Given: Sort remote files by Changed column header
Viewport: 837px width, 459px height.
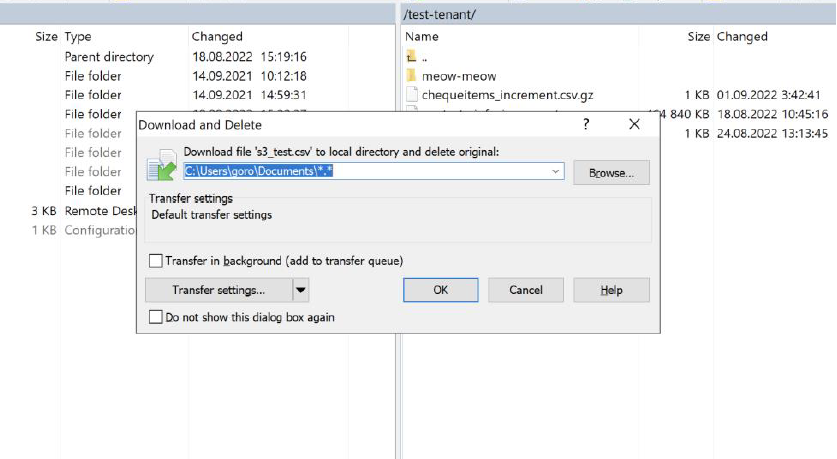Looking at the screenshot, I should (742, 37).
